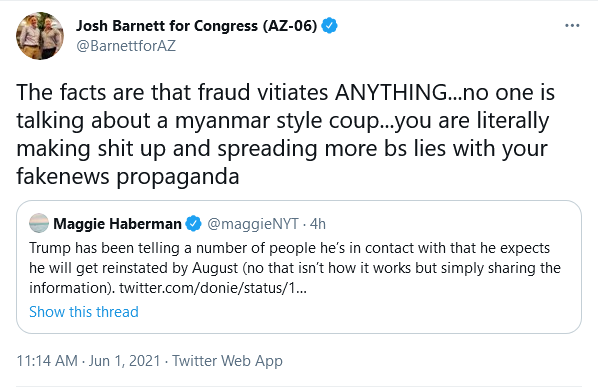
Task: Open Maggie Haberman's small avatar
Action: coord(39,223)
